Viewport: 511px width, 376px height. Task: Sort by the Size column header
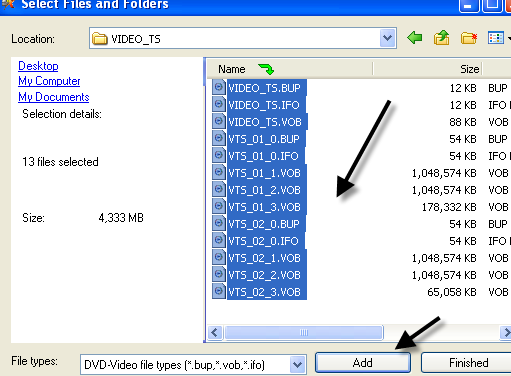[428, 69]
